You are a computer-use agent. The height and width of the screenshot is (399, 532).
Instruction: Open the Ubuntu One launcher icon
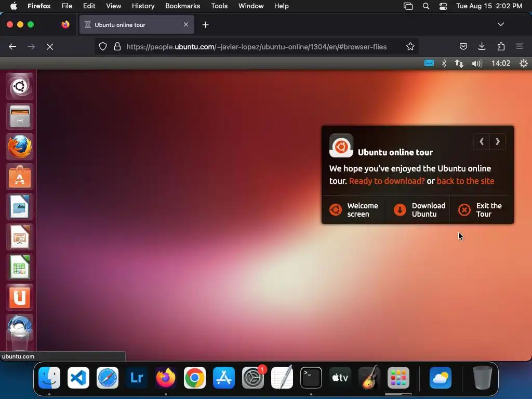coord(20,297)
